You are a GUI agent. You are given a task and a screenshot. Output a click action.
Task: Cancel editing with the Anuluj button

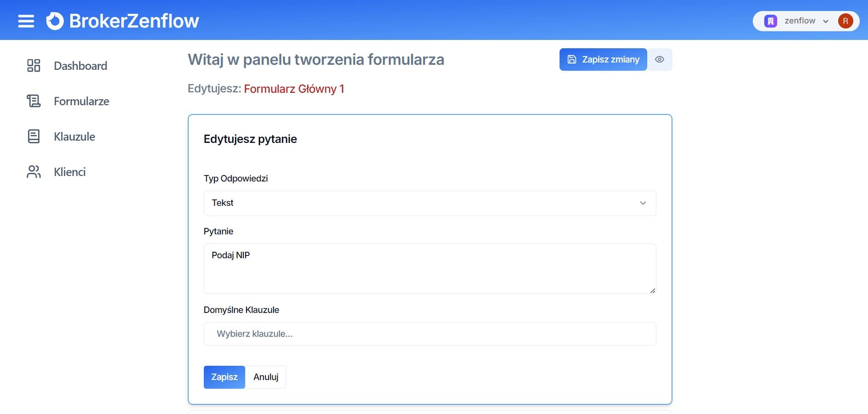266,377
